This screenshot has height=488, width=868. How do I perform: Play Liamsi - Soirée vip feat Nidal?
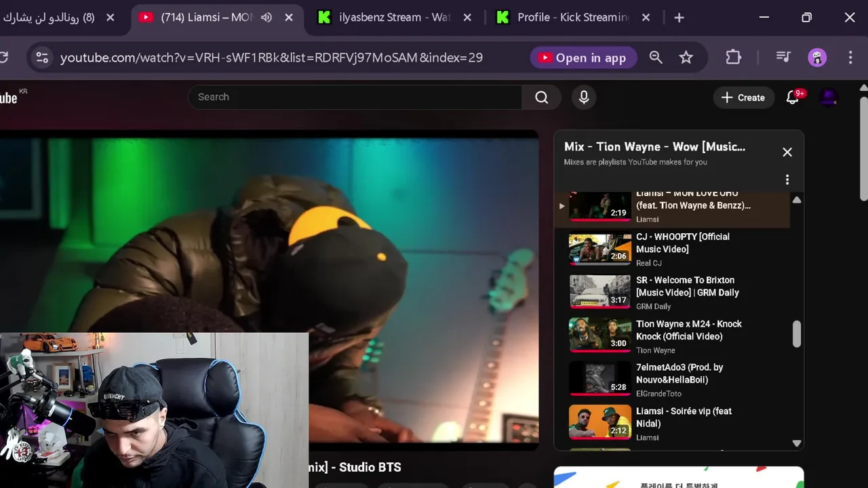click(x=684, y=417)
